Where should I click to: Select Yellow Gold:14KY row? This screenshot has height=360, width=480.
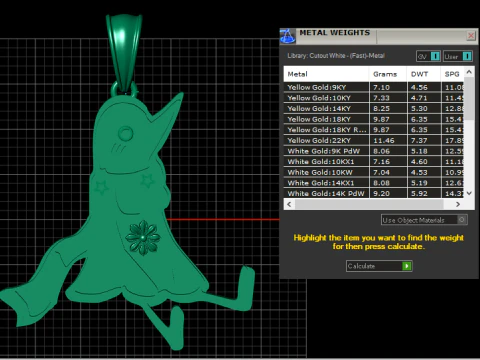[x=374, y=109]
